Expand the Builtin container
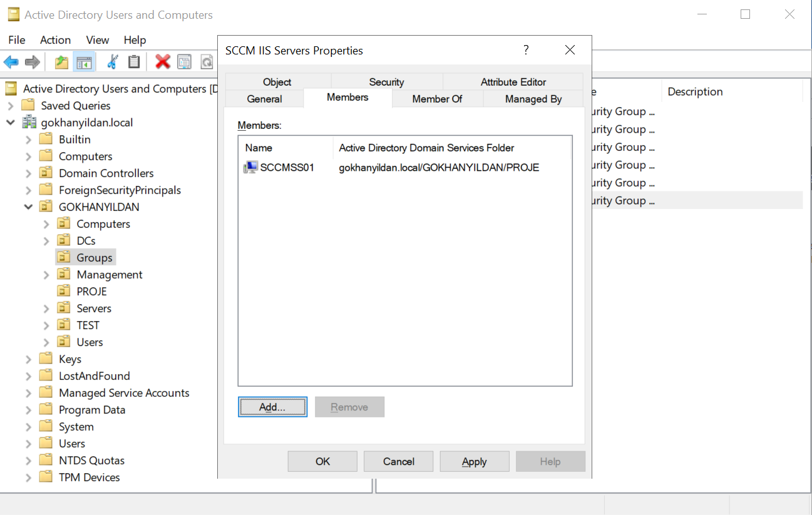This screenshot has width=812, height=515. coord(28,140)
